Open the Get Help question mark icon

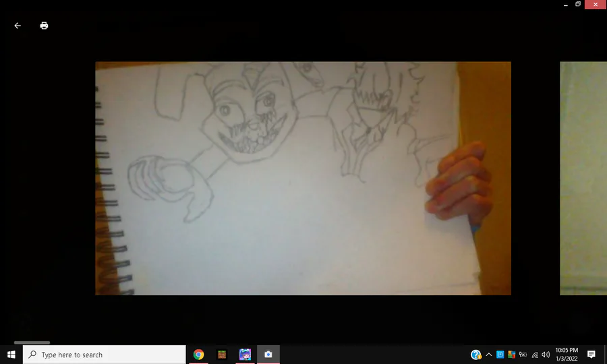point(475,355)
